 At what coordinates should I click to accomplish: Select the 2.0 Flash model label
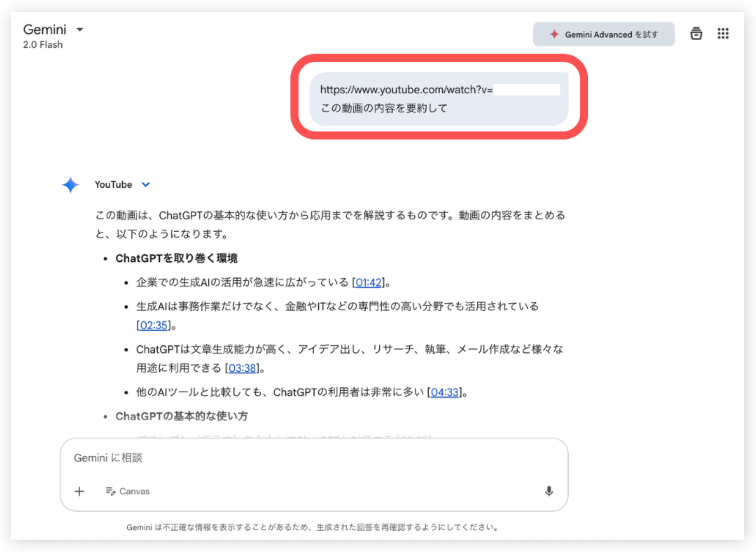click(x=43, y=45)
